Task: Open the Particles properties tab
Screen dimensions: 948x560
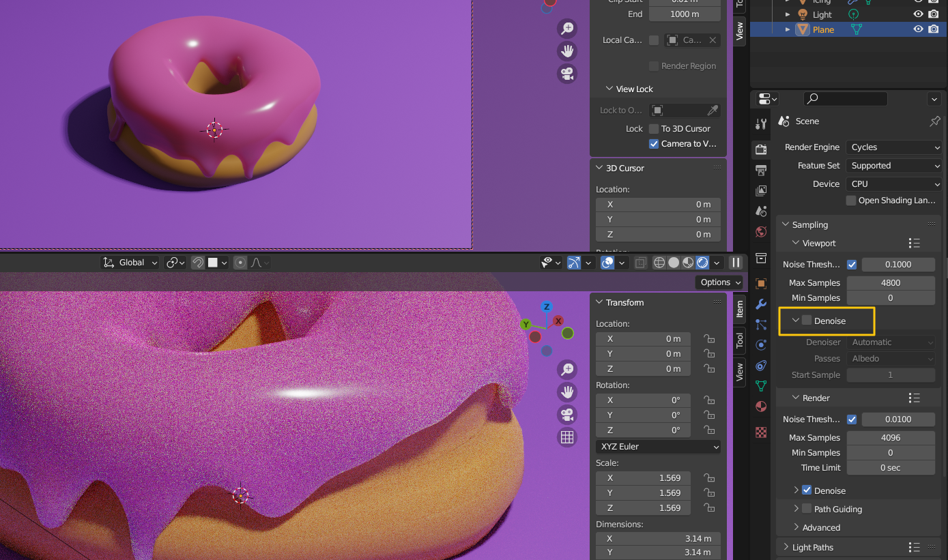Action: [x=761, y=325]
